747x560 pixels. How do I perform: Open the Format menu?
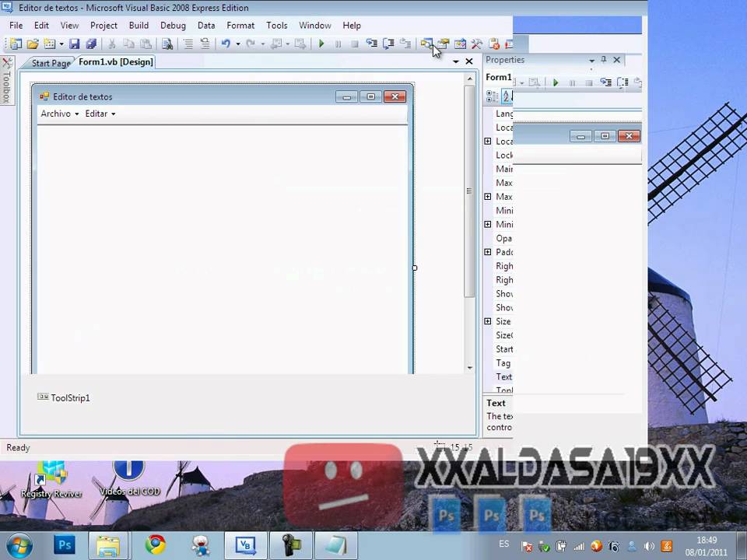[x=240, y=25]
